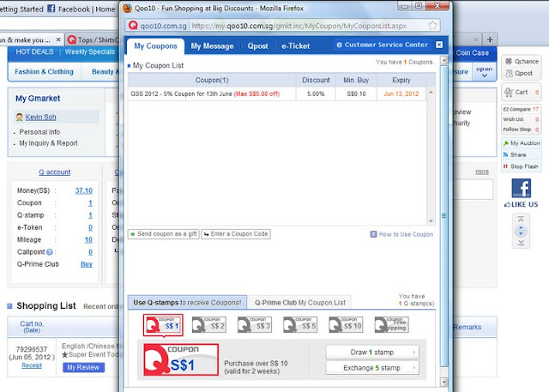Viewport: 549px width, 392px height.
Task: Sort by the Expiry column header
Action: [401, 80]
